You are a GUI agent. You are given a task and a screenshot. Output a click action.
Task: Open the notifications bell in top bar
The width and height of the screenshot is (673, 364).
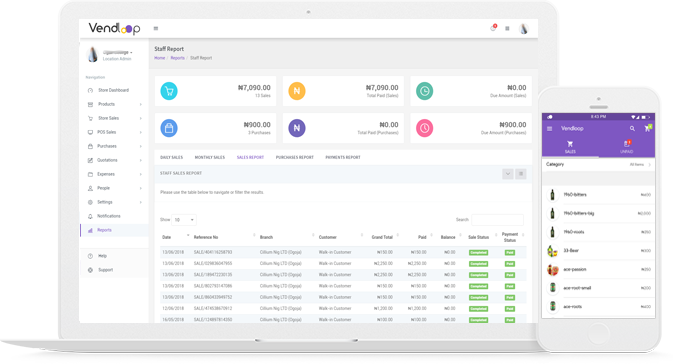(x=493, y=28)
